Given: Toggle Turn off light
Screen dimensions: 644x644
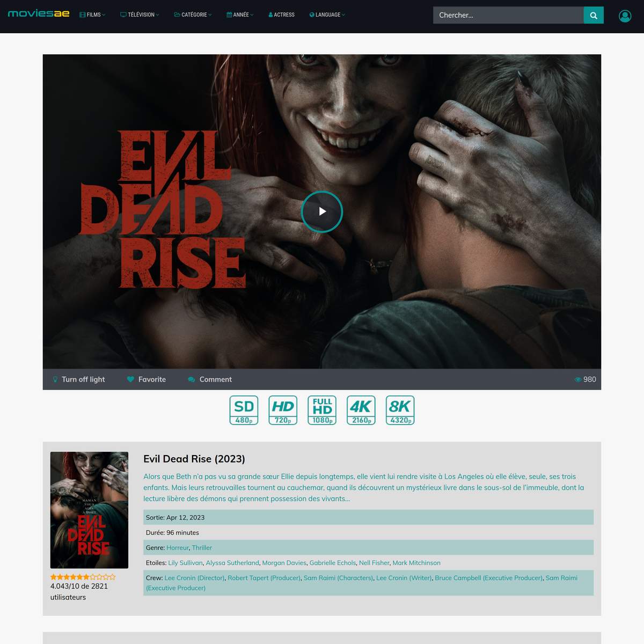Looking at the screenshot, I should [x=78, y=379].
